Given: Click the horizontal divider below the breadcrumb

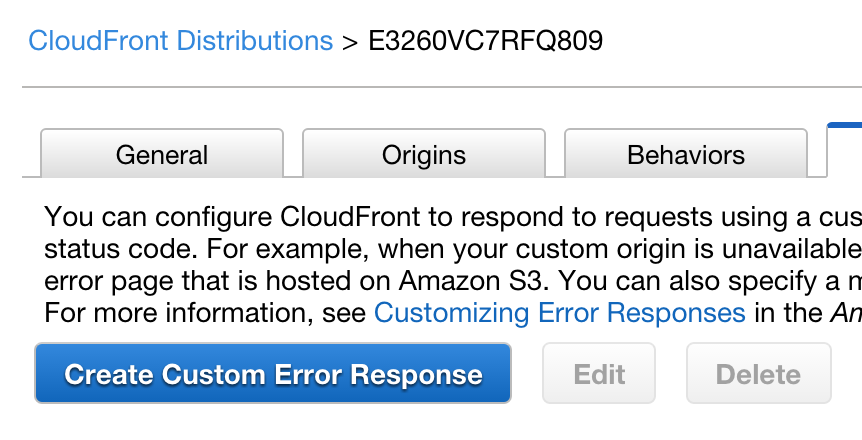Looking at the screenshot, I should pos(440,87).
